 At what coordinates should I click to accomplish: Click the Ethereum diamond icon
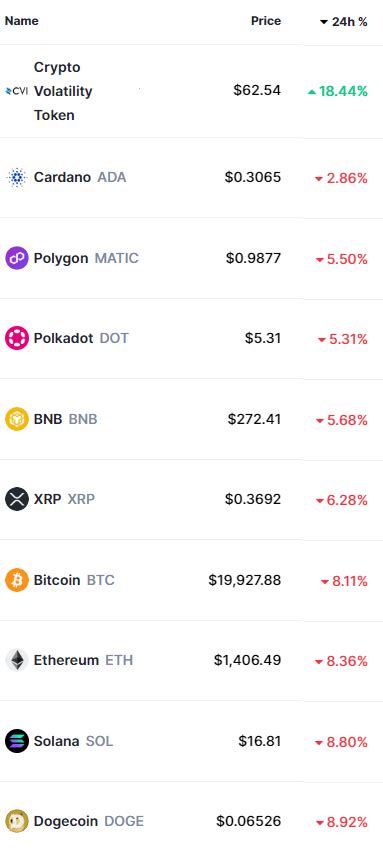click(x=16, y=660)
